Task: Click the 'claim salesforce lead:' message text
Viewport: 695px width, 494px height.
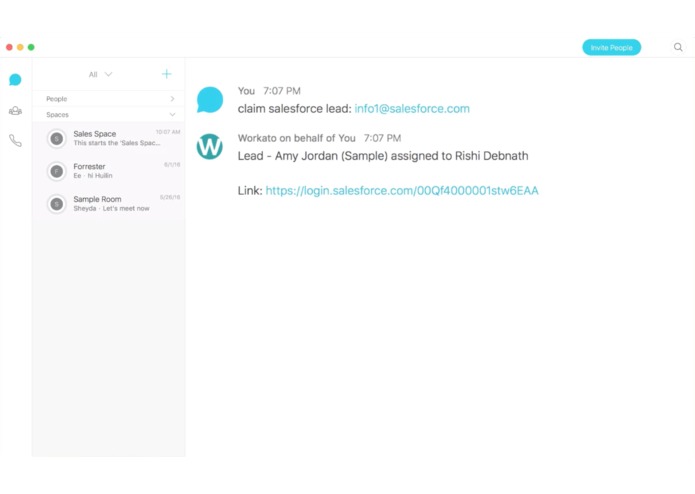Action: 294,109
